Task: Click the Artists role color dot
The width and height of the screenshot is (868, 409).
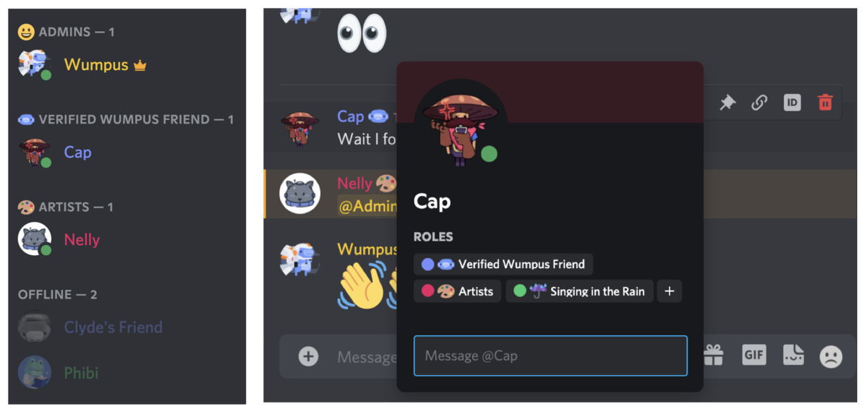Action: pyautogui.click(x=427, y=291)
